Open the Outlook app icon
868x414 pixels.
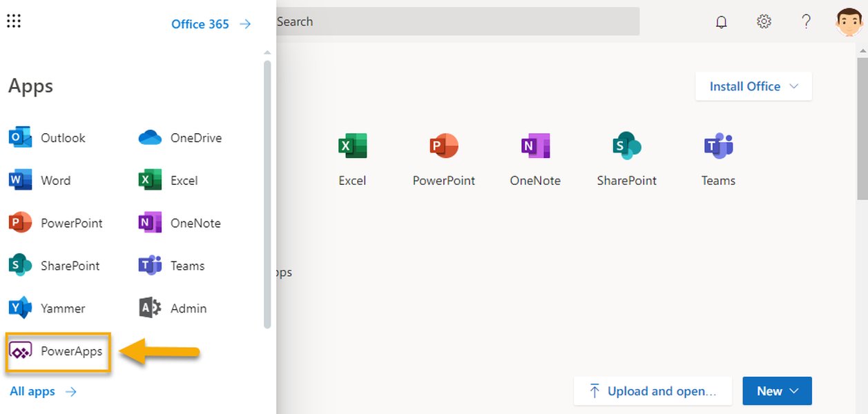(x=21, y=137)
